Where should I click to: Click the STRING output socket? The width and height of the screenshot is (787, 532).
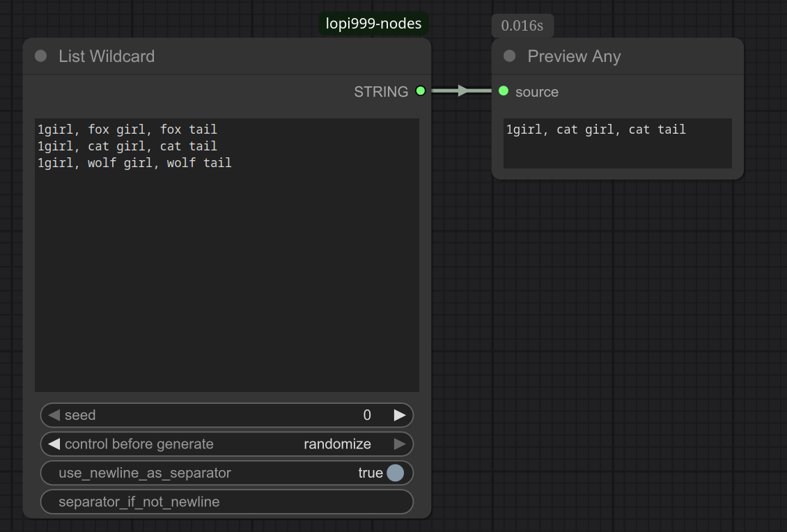421,91
